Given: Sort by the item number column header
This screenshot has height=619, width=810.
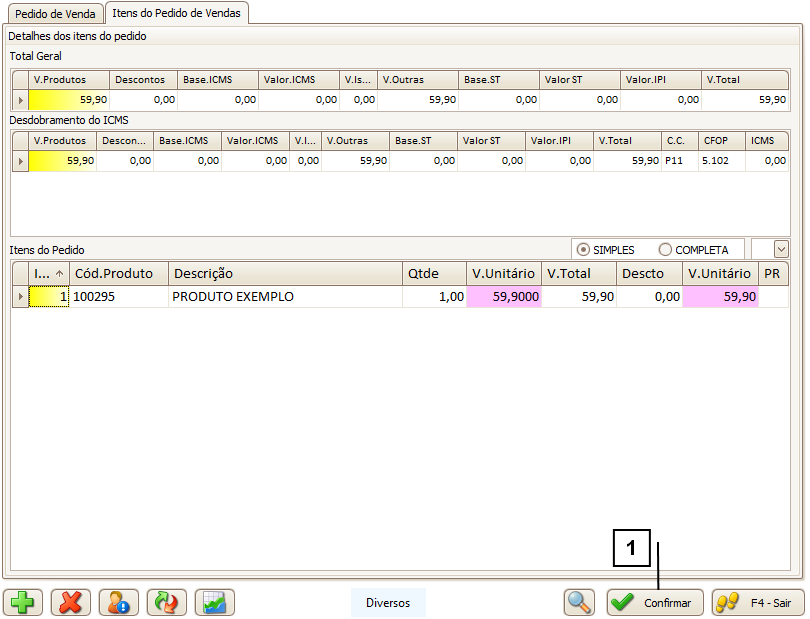Looking at the screenshot, I should (x=48, y=273).
